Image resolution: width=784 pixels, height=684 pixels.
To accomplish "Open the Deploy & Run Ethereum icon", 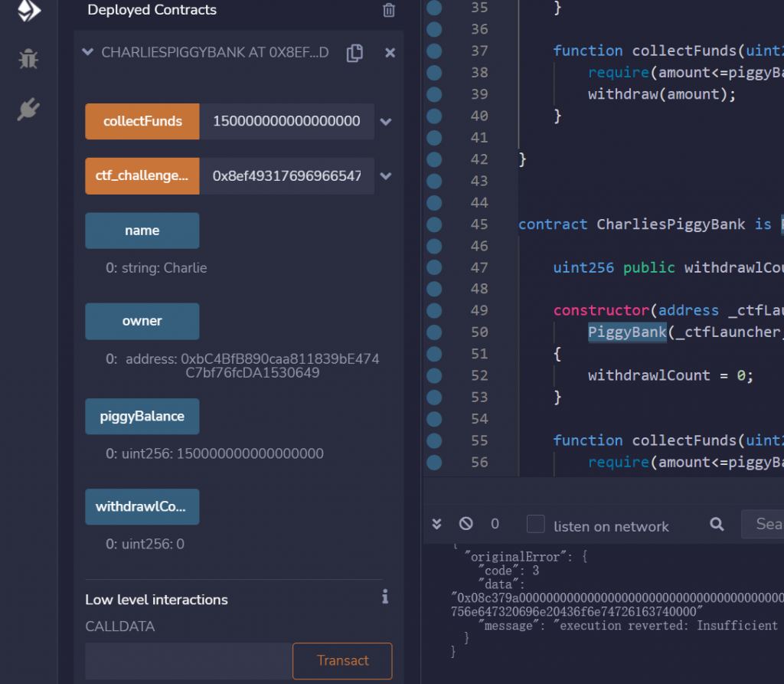I will (x=29, y=10).
